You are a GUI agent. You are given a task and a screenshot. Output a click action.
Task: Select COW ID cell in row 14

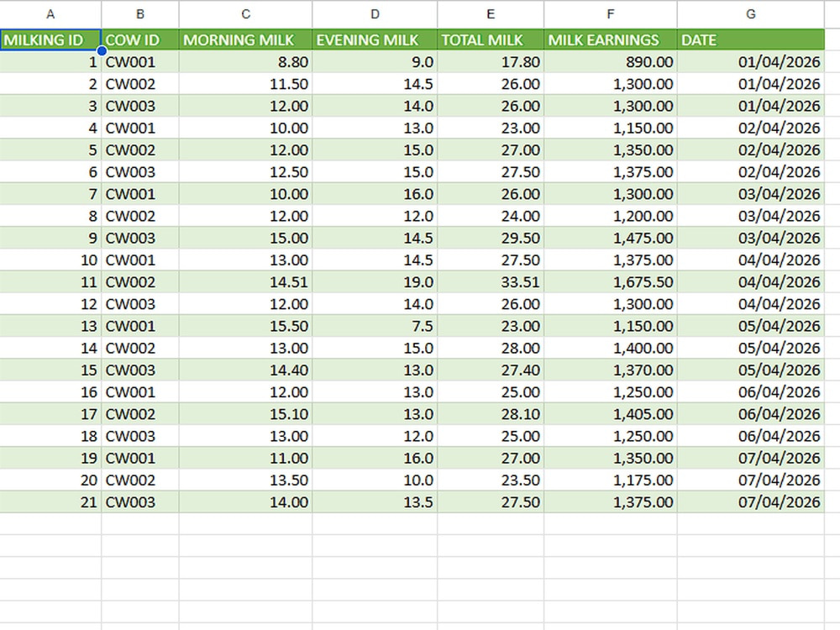point(139,348)
